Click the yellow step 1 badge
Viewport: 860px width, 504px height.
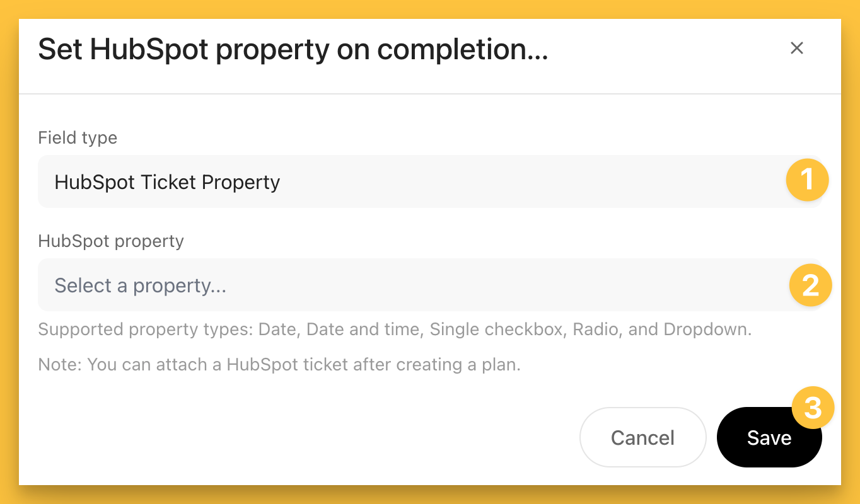click(x=807, y=181)
